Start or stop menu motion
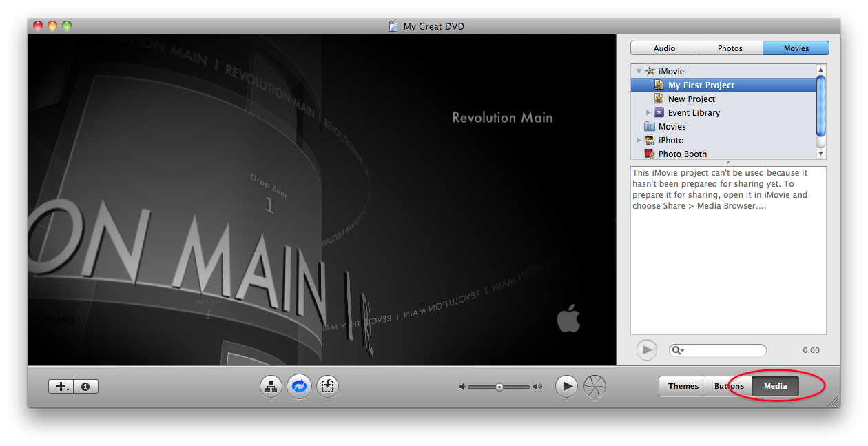This screenshot has height=446, width=868. point(299,387)
